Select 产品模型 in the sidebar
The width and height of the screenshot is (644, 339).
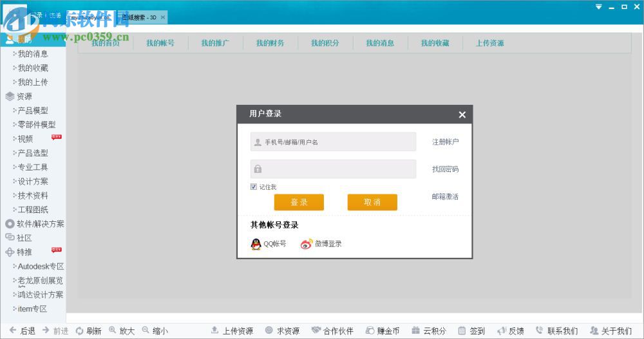[x=33, y=111]
